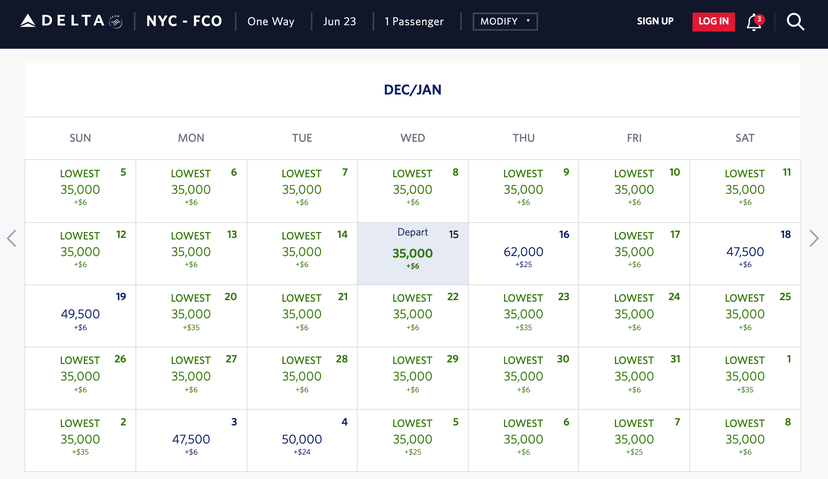Open the notifications bell icon
Image resolution: width=828 pixels, height=479 pixels.
coord(754,22)
